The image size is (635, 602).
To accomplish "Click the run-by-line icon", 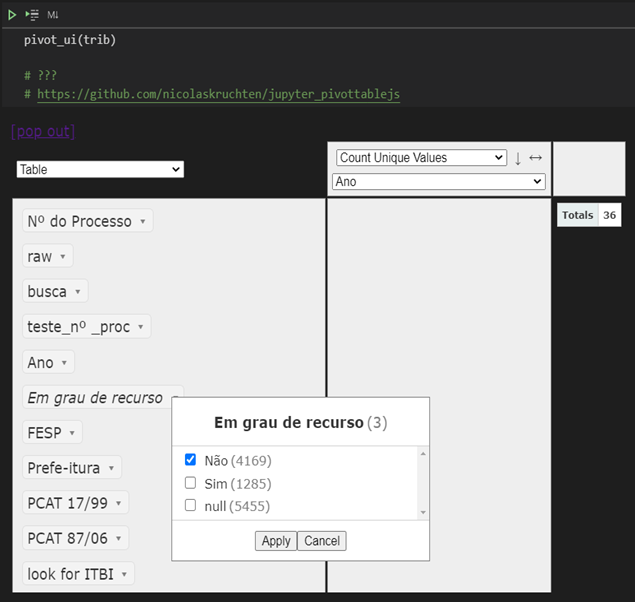I will coord(32,15).
